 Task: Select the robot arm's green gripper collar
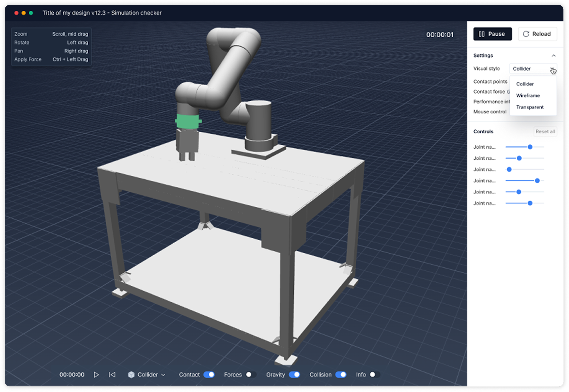[187, 122]
